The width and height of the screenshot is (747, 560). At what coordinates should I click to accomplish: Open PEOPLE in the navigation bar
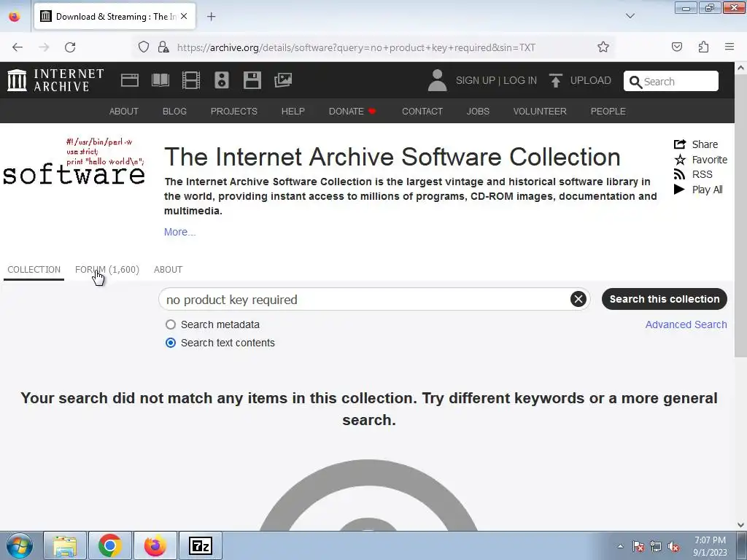click(608, 112)
